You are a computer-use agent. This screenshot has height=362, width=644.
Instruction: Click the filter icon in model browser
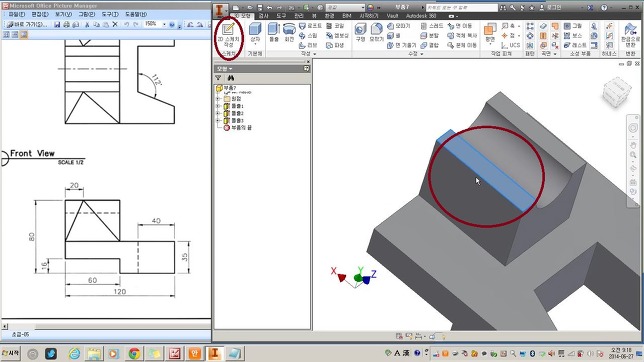(x=218, y=78)
